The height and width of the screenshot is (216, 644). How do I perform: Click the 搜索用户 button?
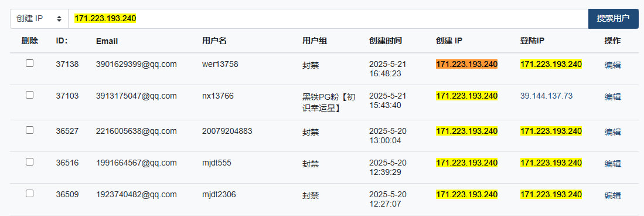[613, 19]
